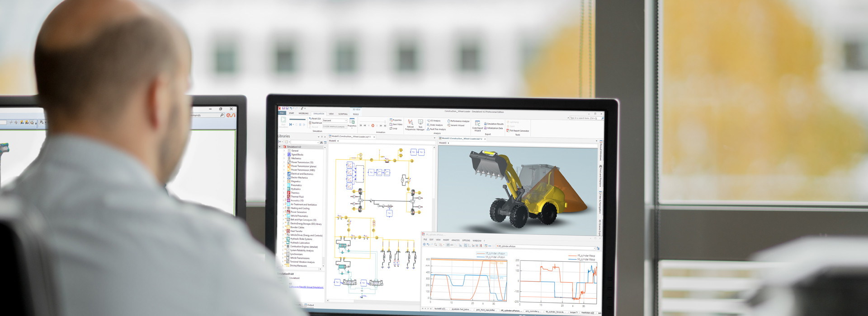Expand the Signal Blocks library
This screenshot has width=868, height=316.
[284, 154]
